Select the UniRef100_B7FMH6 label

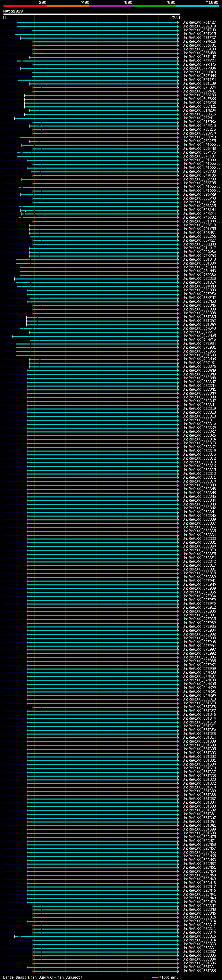[199, 76]
